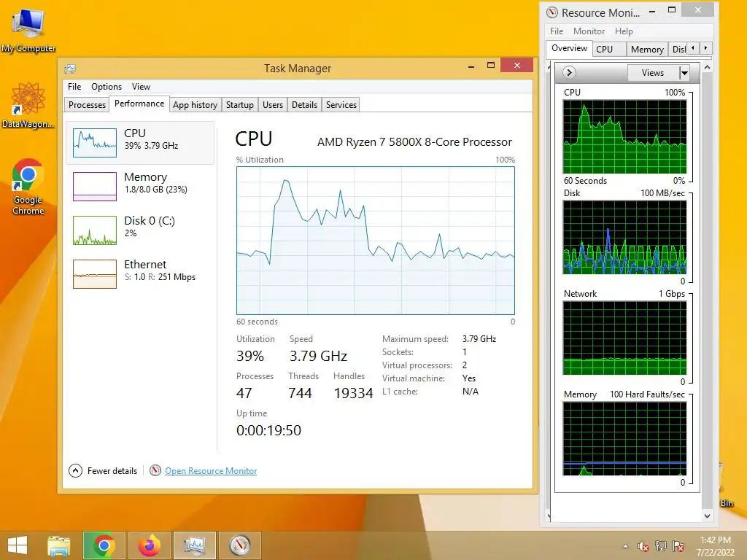The width and height of the screenshot is (747, 560).
Task: Switch to the Users tab
Action: tap(273, 105)
